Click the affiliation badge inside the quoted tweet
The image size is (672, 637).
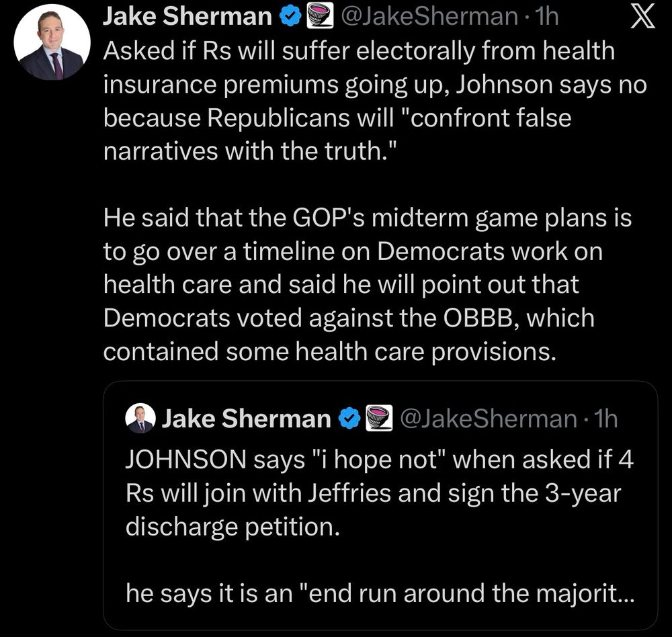tap(377, 419)
